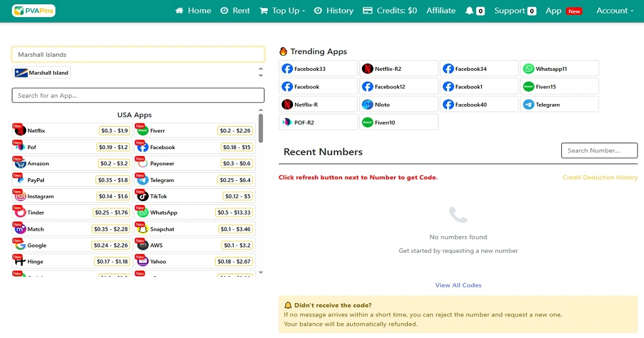
Task: Click Netflix price $0.3 - $1.9
Action: coord(114,130)
